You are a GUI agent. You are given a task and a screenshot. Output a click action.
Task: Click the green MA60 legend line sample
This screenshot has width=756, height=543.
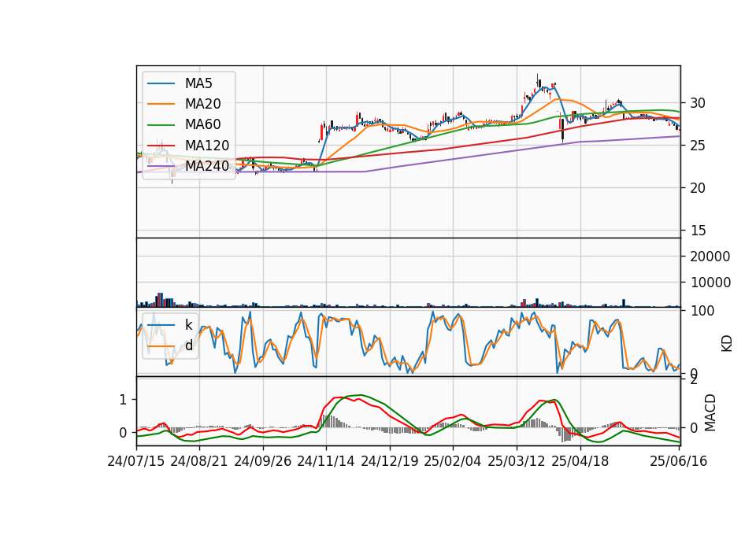click(161, 125)
